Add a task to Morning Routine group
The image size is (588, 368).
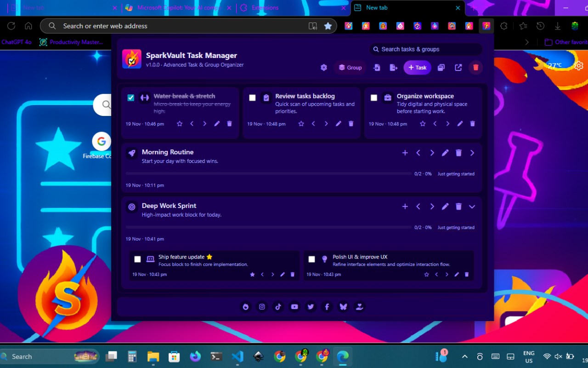(405, 153)
